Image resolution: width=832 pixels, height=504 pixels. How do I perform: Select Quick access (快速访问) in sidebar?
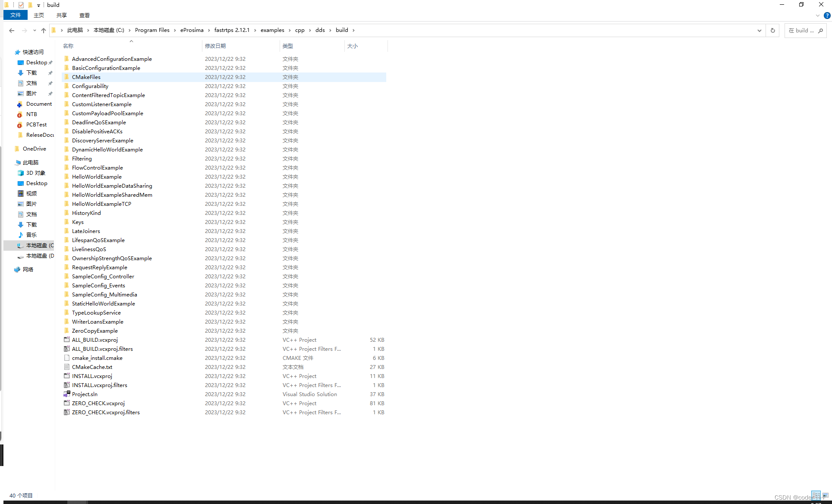click(x=33, y=52)
